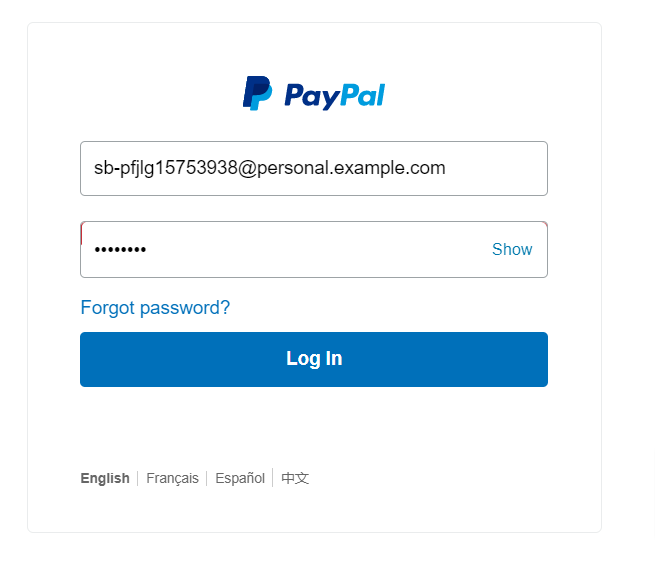Focus the email address input field

314,168
